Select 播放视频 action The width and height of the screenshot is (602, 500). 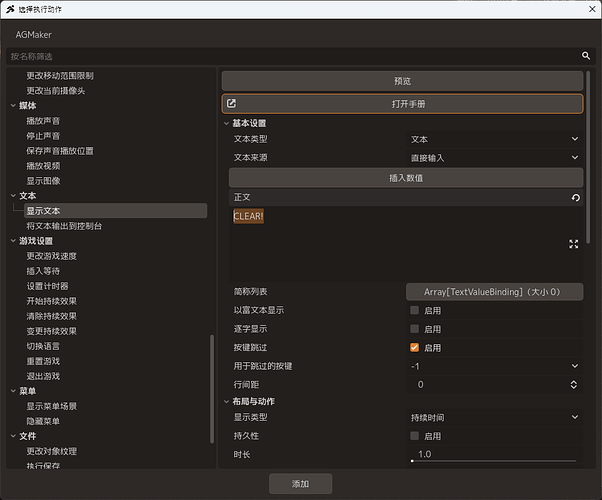click(43, 166)
